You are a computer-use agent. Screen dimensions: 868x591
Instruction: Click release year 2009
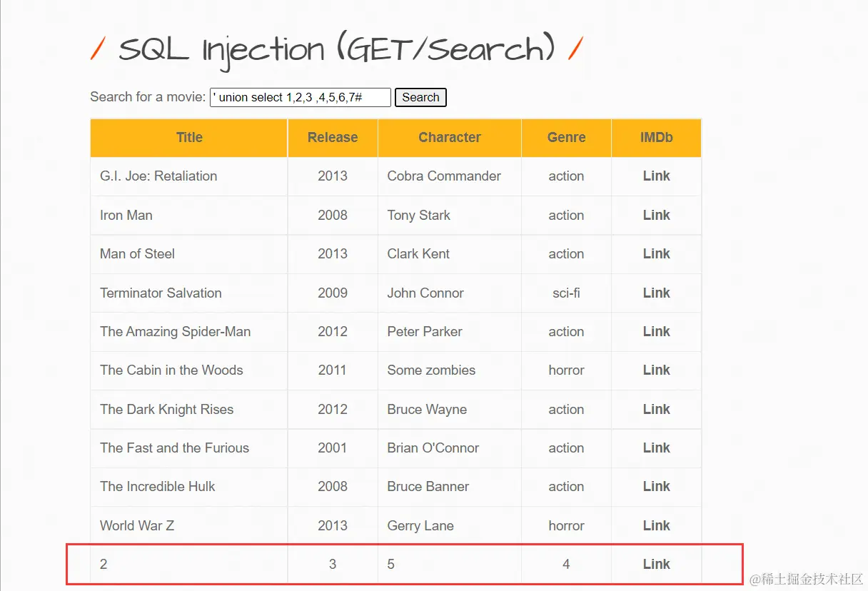click(x=333, y=293)
